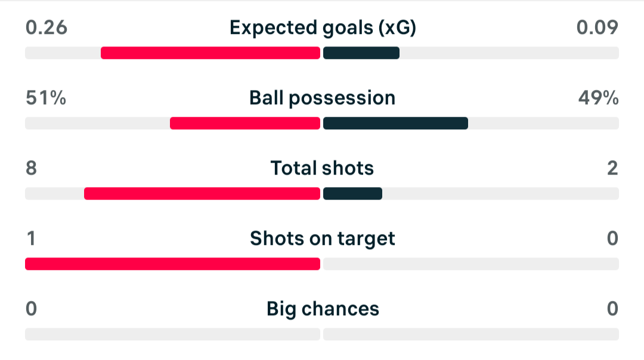Click the empty home Big chances bar
Image resolution: width=644 pixels, height=360 pixels.
pyautogui.click(x=172, y=334)
